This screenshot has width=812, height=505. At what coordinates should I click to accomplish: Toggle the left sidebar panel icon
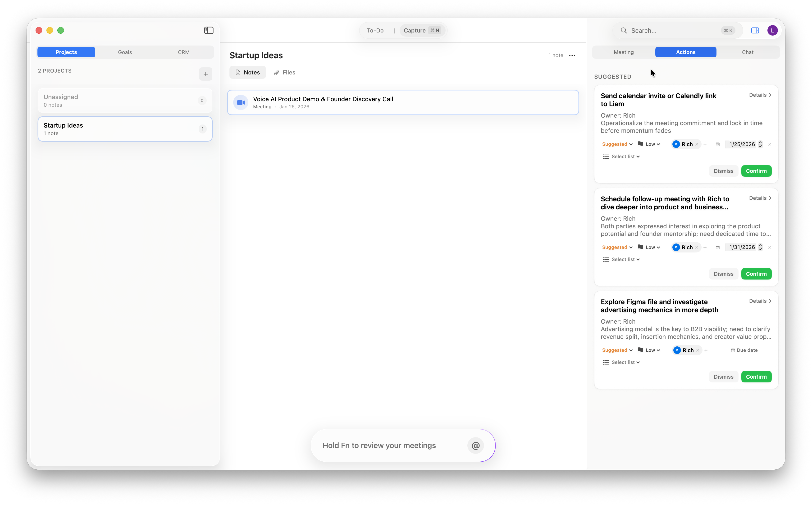point(209,30)
